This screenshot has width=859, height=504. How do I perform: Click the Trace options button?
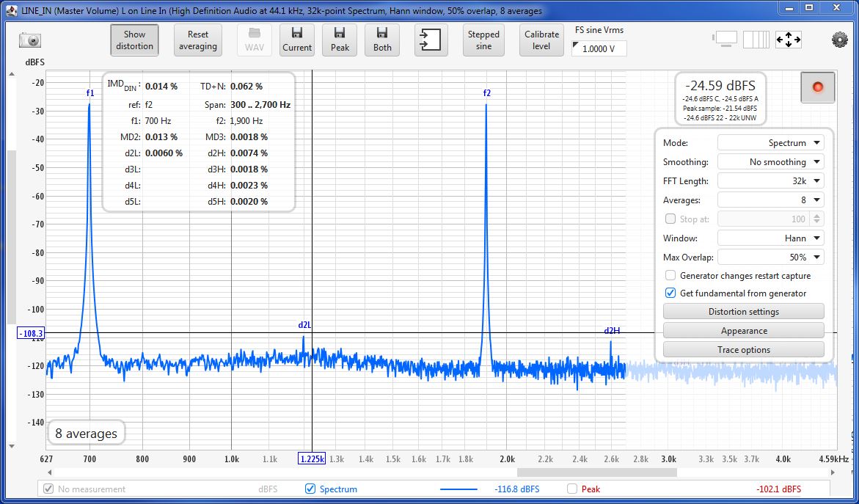[x=743, y=350]
